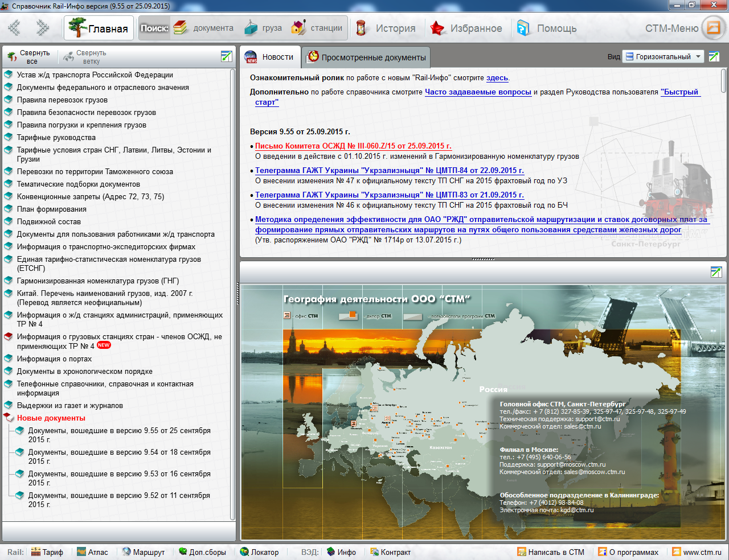Click Написать в СТМ
This screenshot has width=729, height=560.
[x=551, y=552]
